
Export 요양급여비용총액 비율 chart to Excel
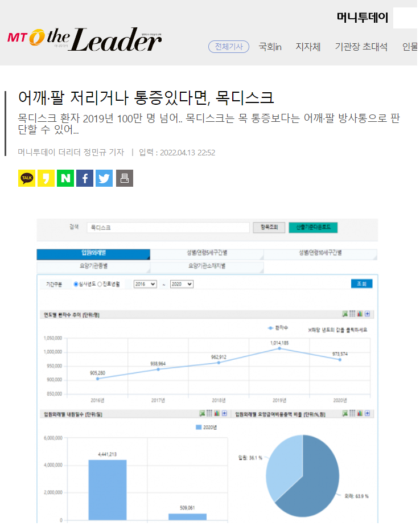pyautogui.click(x=345, y=414)
